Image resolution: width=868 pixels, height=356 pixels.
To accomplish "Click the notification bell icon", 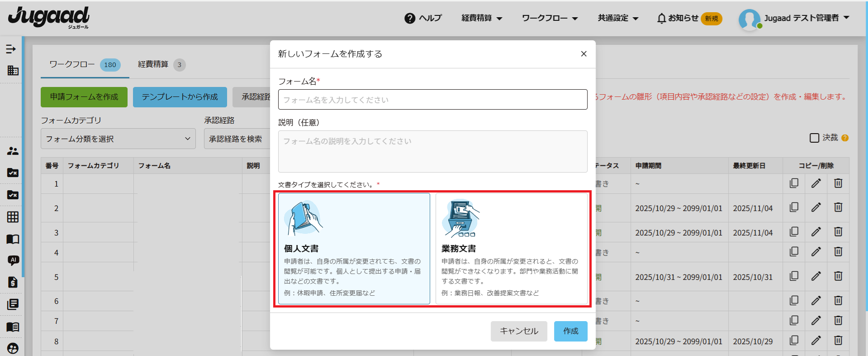I will pyautogui.click(x=661, y=18).
